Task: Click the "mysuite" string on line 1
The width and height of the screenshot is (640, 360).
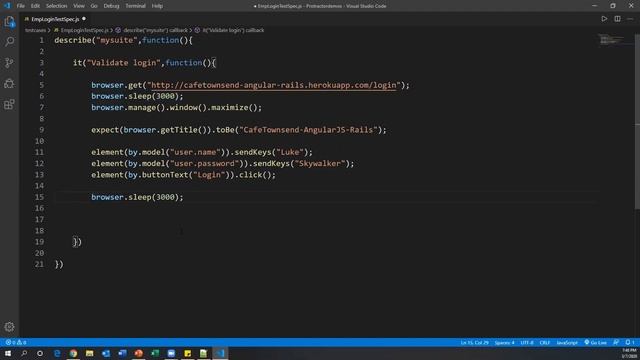Action: pyautogui.click(x=116, y=40)
